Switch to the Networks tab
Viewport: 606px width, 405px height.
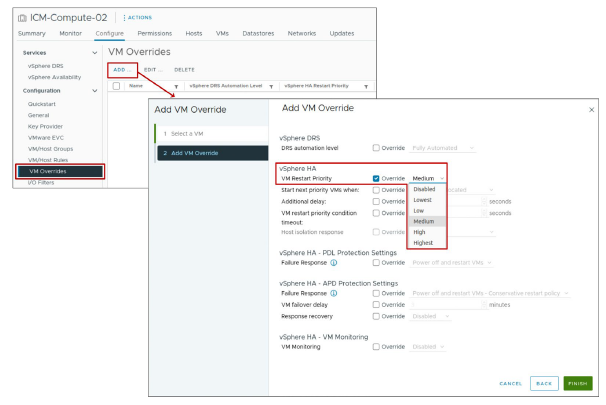tap(302, 34)
